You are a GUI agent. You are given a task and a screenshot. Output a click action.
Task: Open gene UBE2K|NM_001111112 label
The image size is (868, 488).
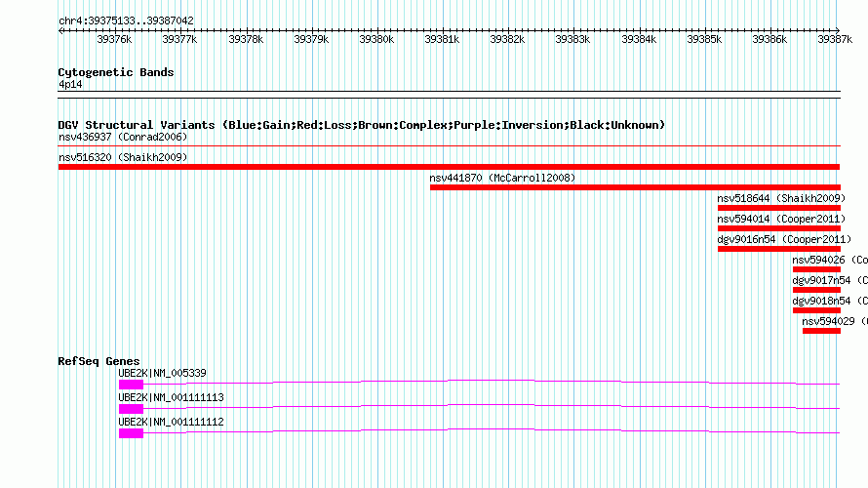171,422
